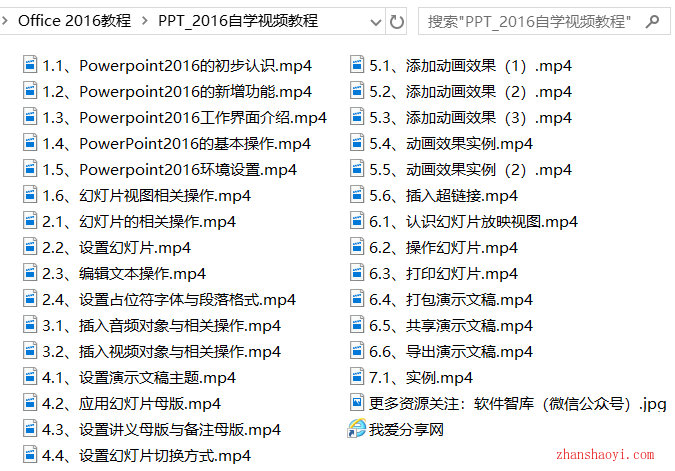Click the video icon of 2.1 幻灯片的相关操作.mp4
Image resolution: width=675 pixels, height=471 pixels.
pos(30,221)
